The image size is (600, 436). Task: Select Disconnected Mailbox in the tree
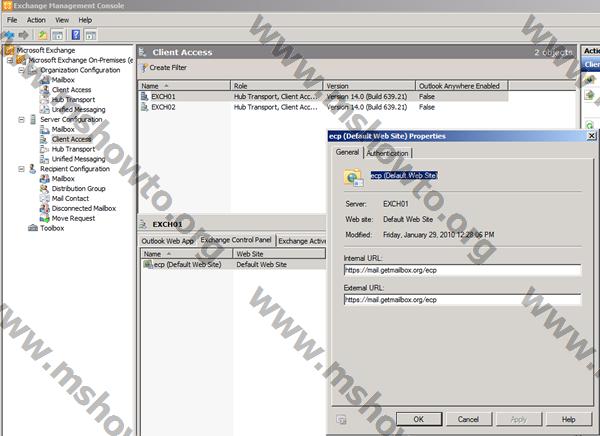pyautogui.click(x=84, y=208)
